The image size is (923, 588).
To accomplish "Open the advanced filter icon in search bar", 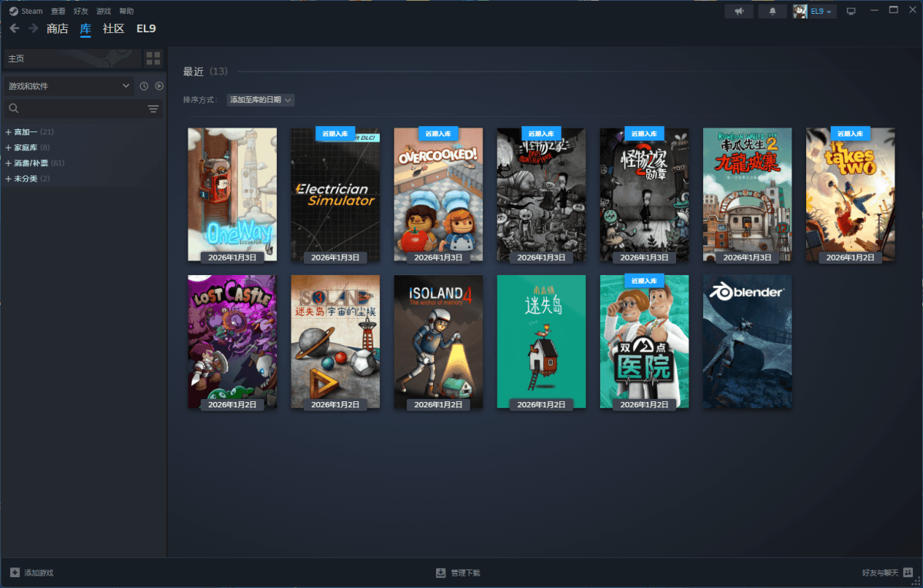I will pos(153,109).
